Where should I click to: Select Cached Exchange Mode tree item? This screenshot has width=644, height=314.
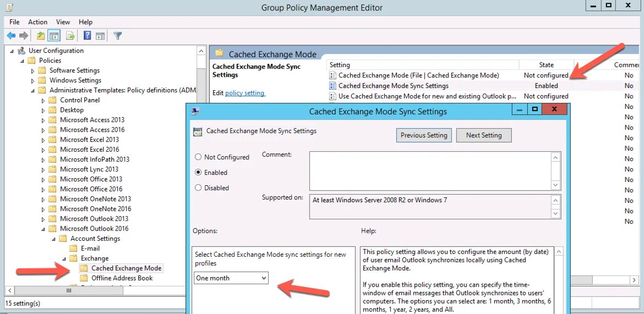pyautogui.click(x=127, y=268)
